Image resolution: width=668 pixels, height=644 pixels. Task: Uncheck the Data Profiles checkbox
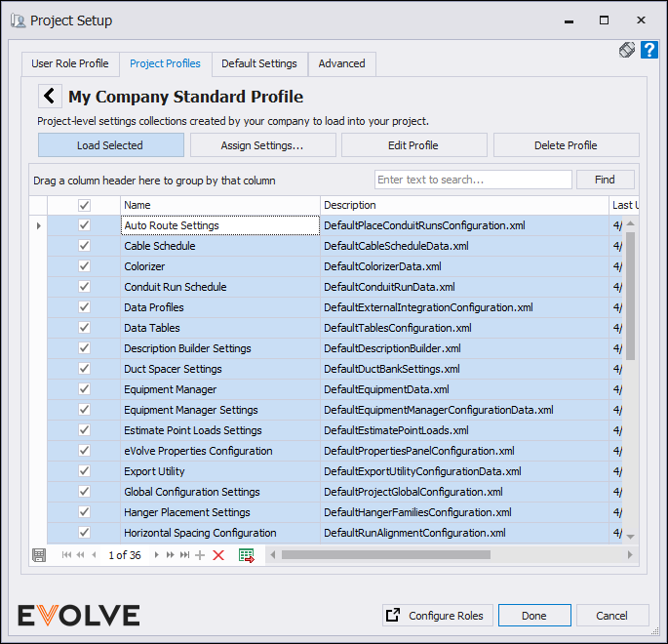pyautogui.click(x=84, y=306)
